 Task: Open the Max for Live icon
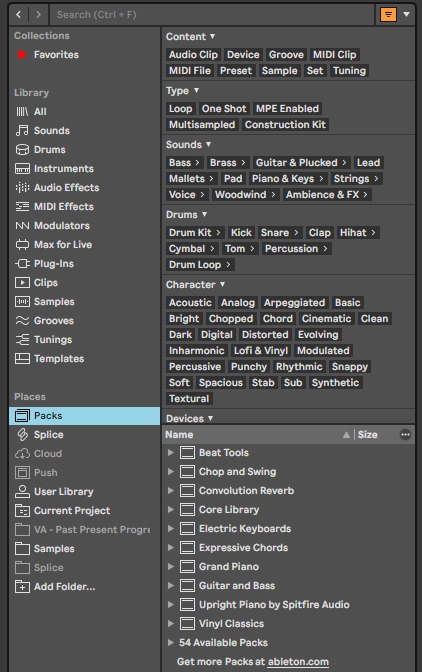click(x=22, y=245)
